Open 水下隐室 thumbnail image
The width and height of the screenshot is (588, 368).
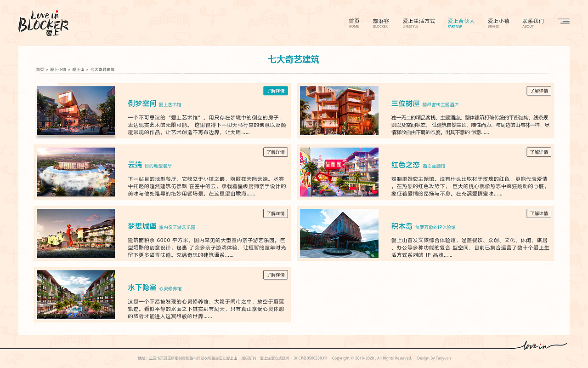[x=76, y=295]
